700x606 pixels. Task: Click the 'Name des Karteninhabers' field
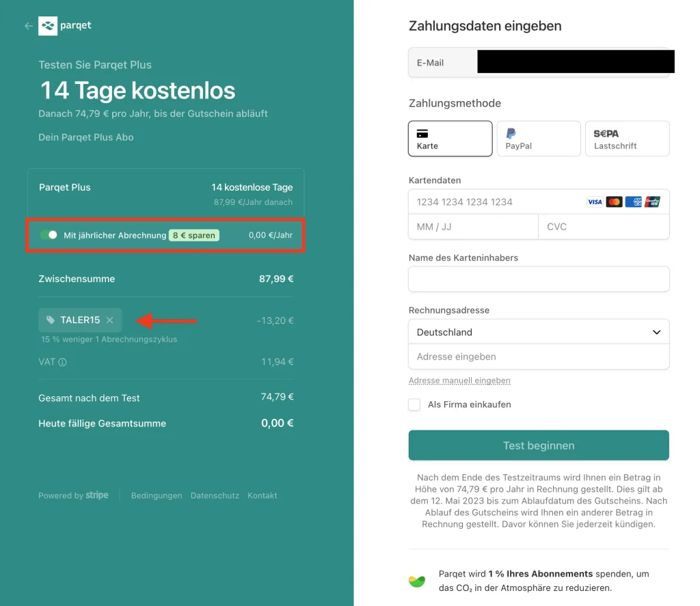pyautogui.click(x=539, y=279)
